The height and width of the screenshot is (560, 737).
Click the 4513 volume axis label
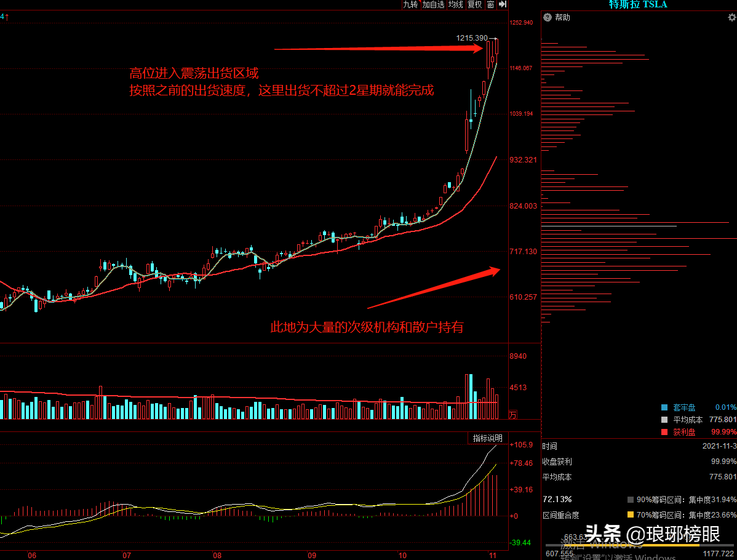click(x=518, y=388)
